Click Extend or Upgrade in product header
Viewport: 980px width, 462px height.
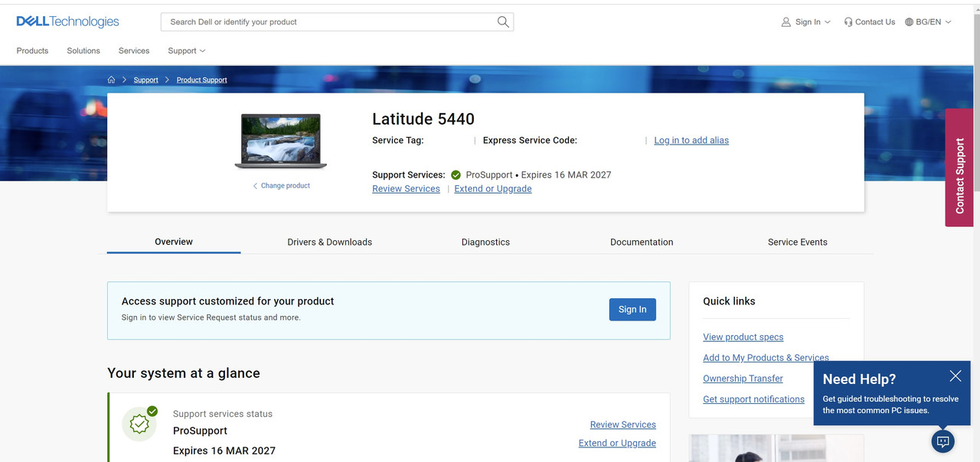point(493,189)
